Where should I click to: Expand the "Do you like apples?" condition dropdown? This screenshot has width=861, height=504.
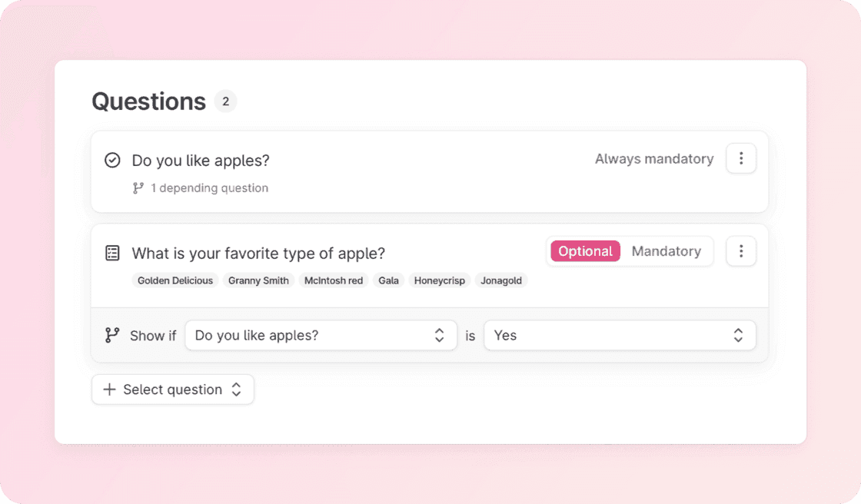[x=321, y=336]
